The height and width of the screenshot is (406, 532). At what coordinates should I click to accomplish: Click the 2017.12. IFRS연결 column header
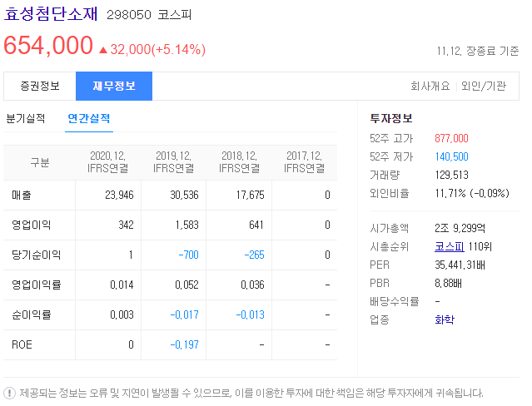305,162
